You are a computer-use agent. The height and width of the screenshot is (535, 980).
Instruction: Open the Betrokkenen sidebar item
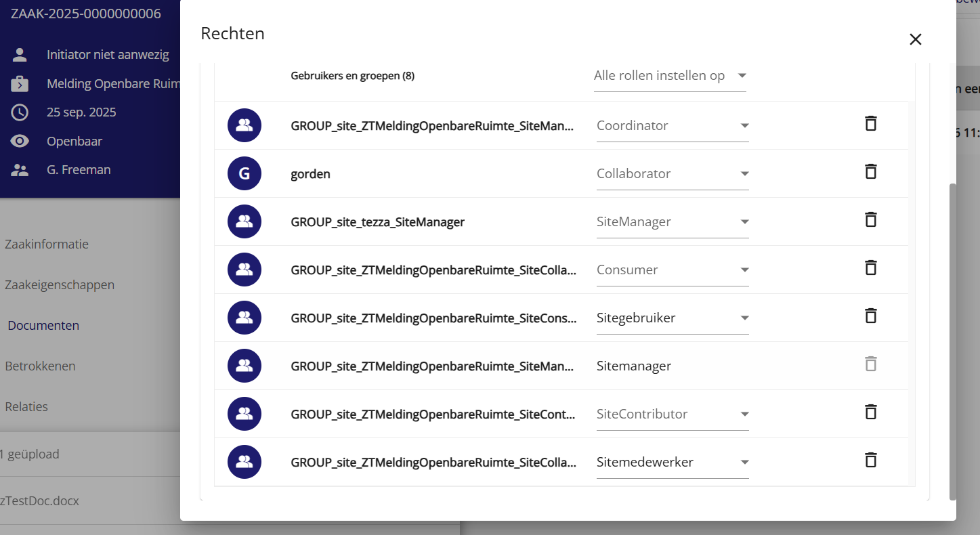pyautogui.click(x=40, y=366)
